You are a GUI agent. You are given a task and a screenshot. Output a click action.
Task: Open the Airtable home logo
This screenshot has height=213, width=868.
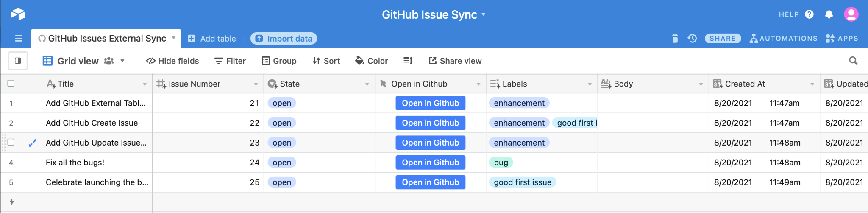[x=18, y=14]
